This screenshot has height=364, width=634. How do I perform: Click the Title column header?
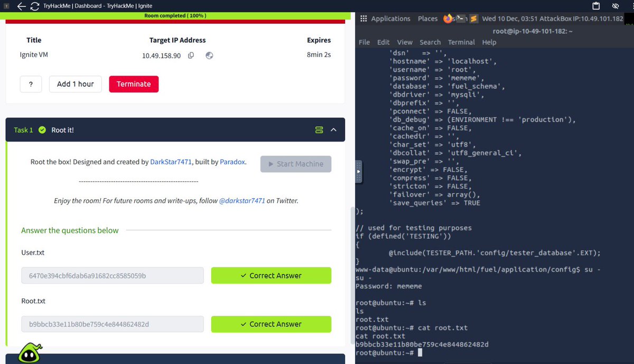tap(34, 40)
